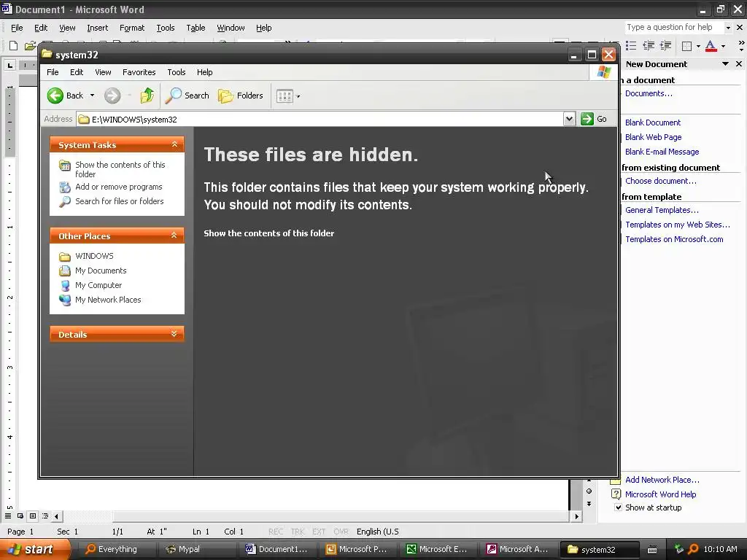Click the Back arrow in system32 window
Viewport: 747px width, 560px height.
(x=55, y=96)
